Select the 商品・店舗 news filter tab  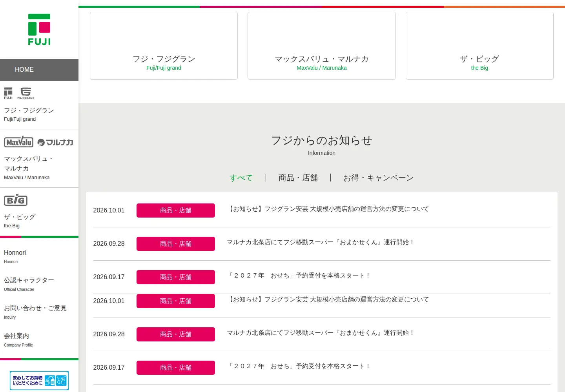[x=298, y=178]
